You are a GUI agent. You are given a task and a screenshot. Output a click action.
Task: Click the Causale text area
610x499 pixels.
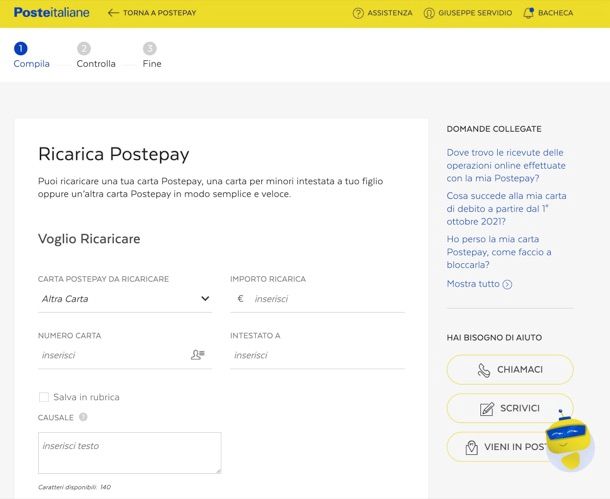pyautogui.click(x=130, y=453)
